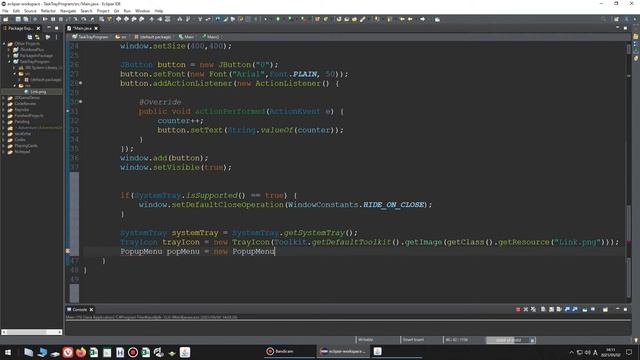Maximize the Package Explorer panel
Screen dimensions: 640x360
[57, 28]
